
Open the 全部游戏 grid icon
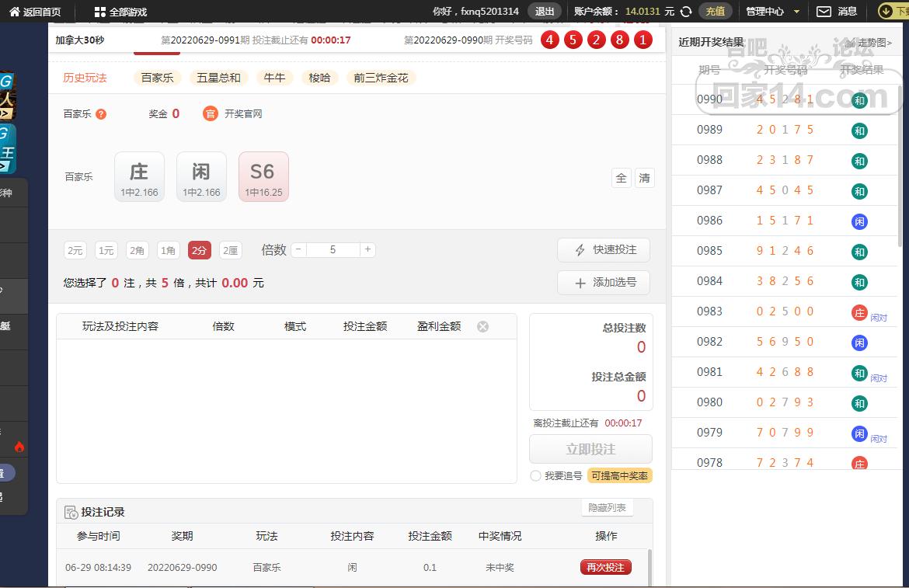click(99, 12)
